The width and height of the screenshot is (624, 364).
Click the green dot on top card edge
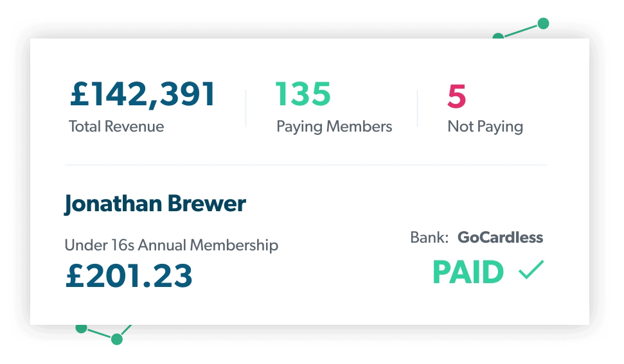(x=498, y=36)
